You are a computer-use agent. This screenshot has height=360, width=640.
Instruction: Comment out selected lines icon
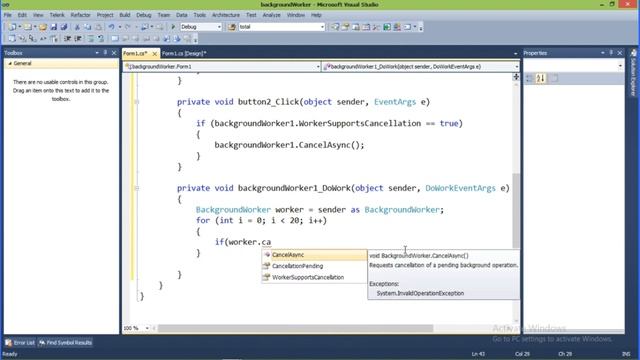(91, 39)
